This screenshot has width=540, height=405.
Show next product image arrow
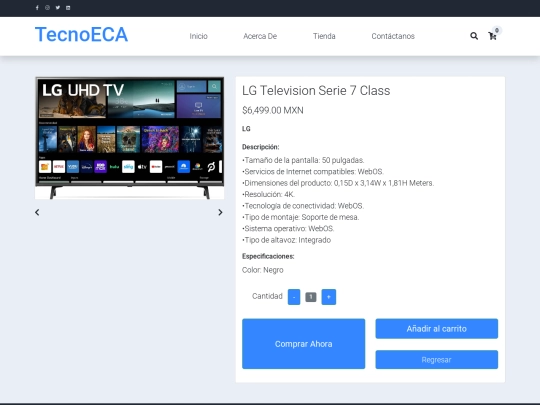point(220,212)
